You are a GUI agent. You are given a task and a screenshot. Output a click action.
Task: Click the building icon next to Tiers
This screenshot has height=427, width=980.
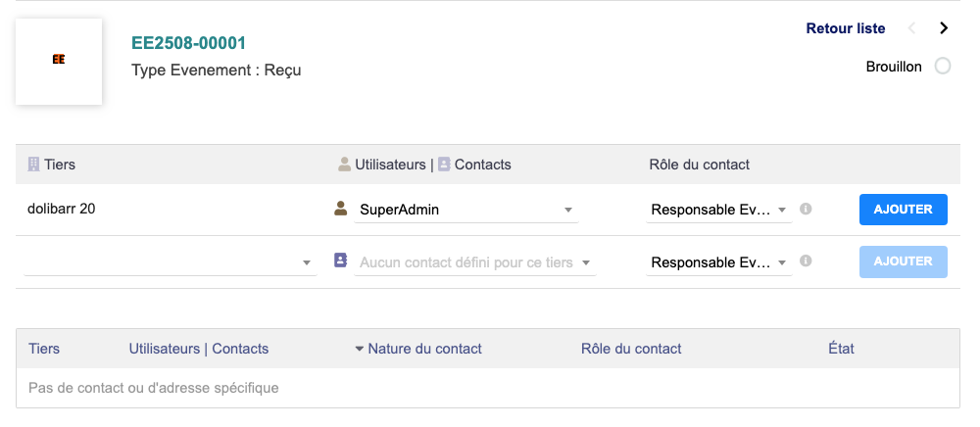pos(33,165)
